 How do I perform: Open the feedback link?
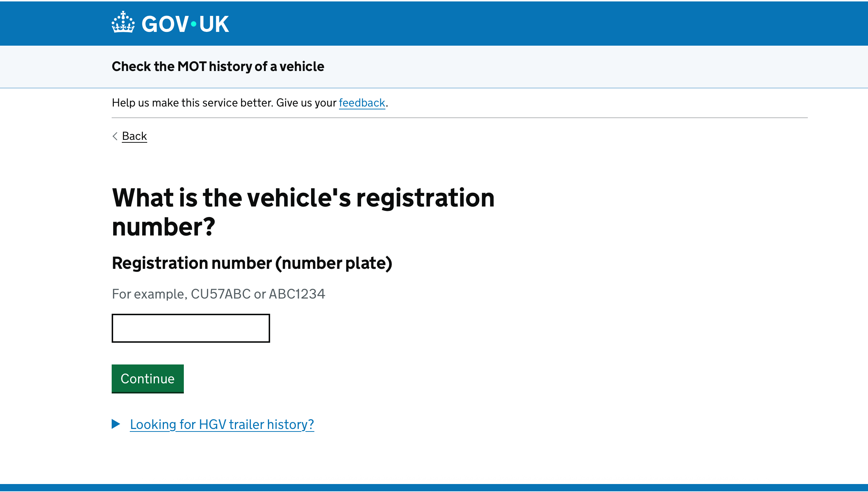361,103
